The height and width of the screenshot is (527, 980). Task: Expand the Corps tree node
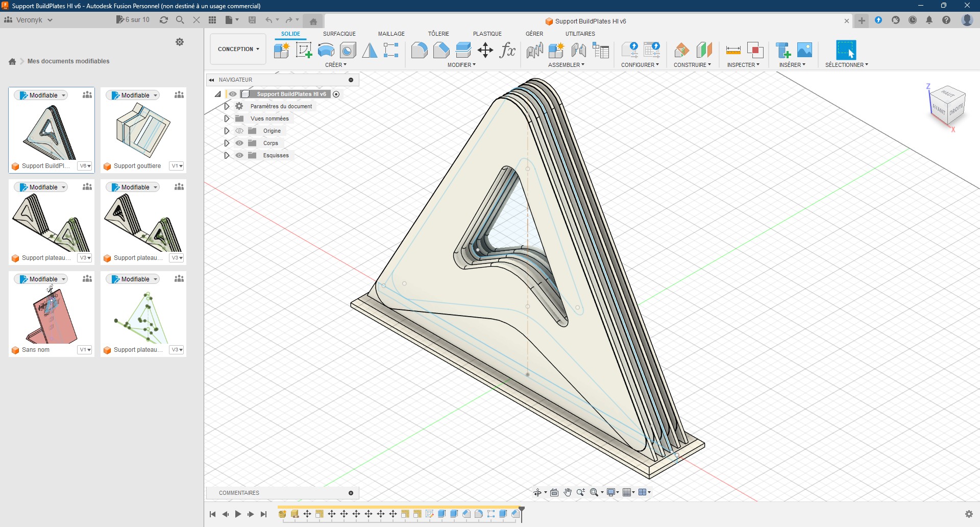(x=227, y=143)
